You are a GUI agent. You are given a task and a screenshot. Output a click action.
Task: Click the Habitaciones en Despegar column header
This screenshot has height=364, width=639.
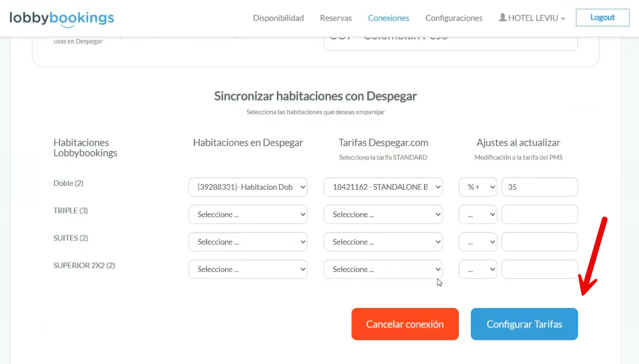[x=248, y=142]
